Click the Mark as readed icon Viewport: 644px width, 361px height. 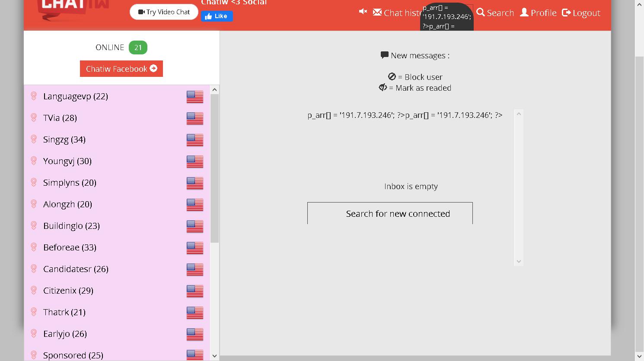pos(382,87)
